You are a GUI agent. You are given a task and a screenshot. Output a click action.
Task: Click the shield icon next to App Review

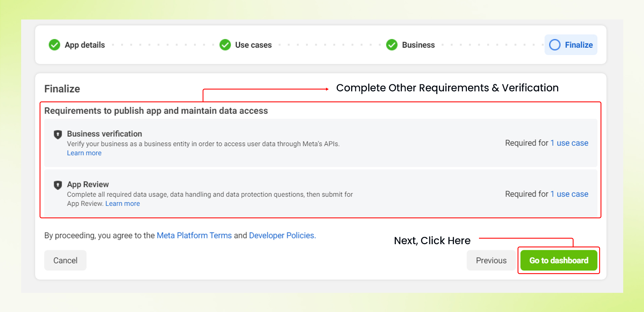[x=58, y=185]
